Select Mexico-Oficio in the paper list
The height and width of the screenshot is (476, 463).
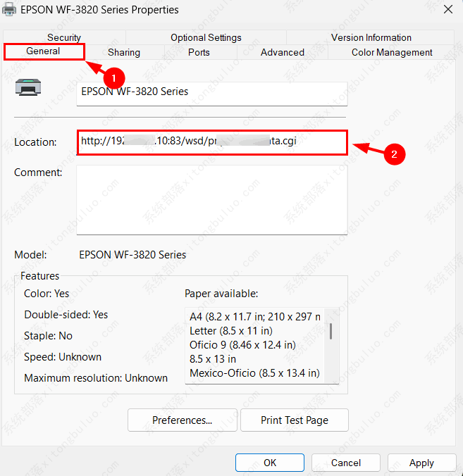coord(254,373)
